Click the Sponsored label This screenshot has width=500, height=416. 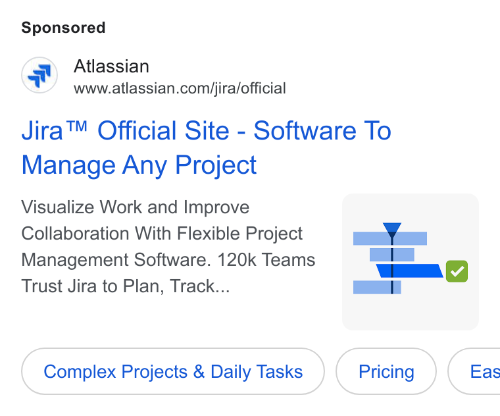(63, 28)
